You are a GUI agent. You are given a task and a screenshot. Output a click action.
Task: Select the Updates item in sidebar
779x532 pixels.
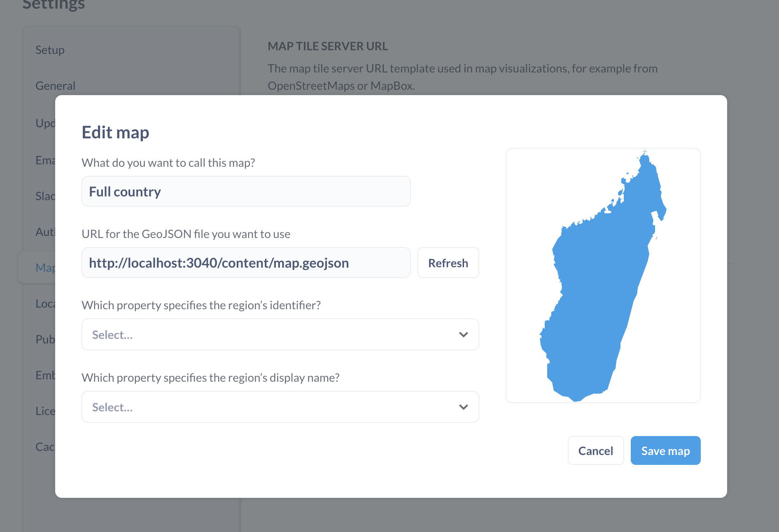[45, 123]
